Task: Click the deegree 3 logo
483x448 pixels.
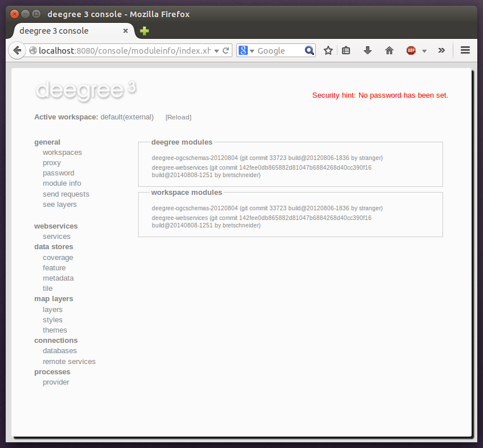Action: coord(86,90)
